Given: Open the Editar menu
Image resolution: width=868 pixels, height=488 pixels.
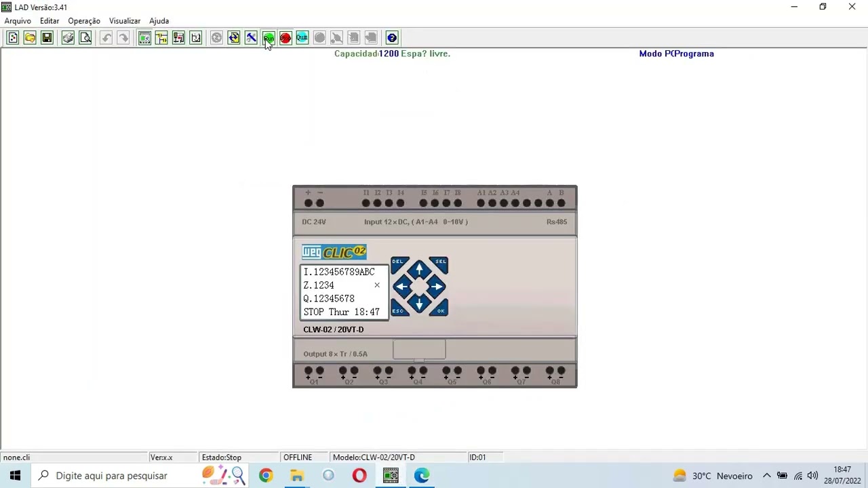Looking at the screenshot, I should (50, 21).
